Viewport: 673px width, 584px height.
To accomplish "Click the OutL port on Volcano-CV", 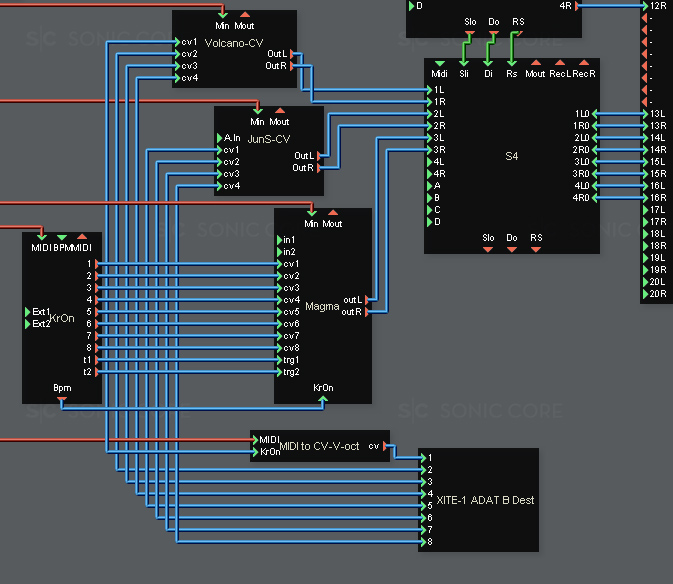I will (293, 54).
